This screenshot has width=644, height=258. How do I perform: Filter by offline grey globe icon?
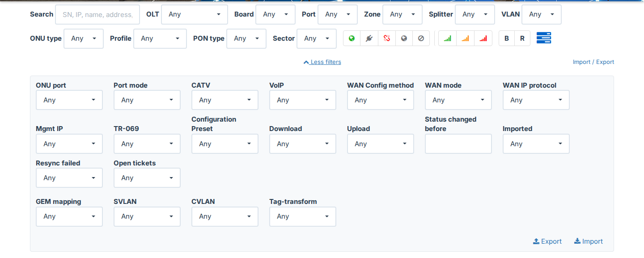pos(404,38)
